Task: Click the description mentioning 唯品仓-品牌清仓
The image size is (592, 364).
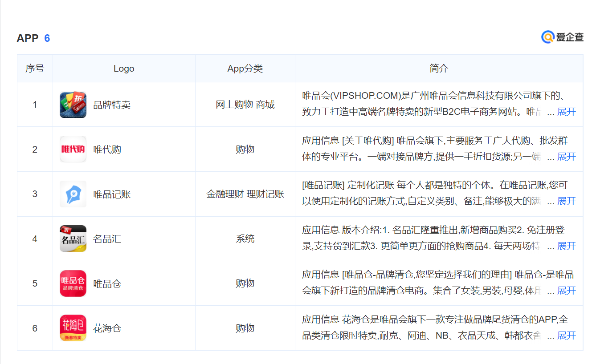Action: pos(438,283)
